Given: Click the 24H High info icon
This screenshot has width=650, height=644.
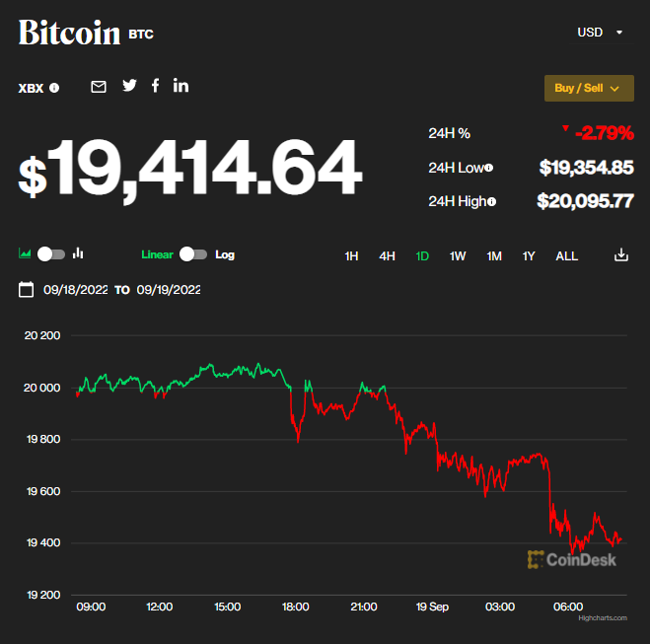Looking at the screenshot, I should pos(491,201).
